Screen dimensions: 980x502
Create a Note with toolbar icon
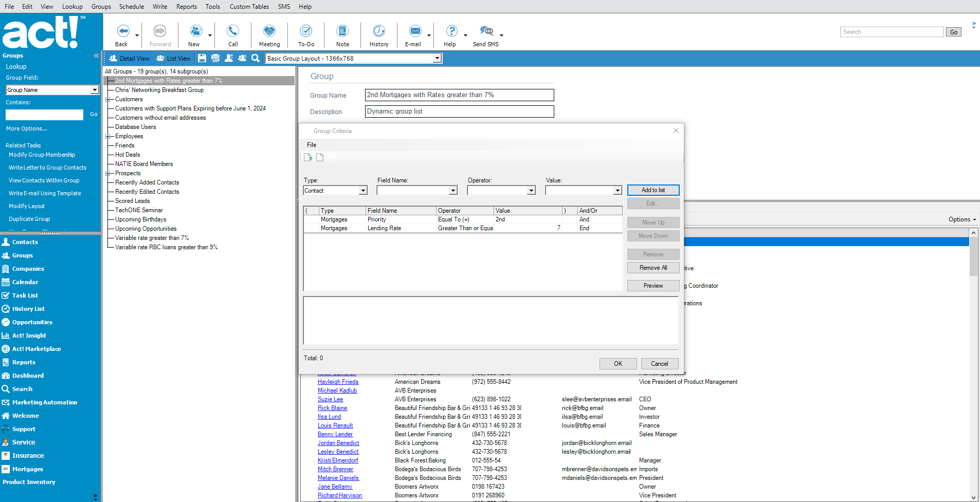click(342, 31)
